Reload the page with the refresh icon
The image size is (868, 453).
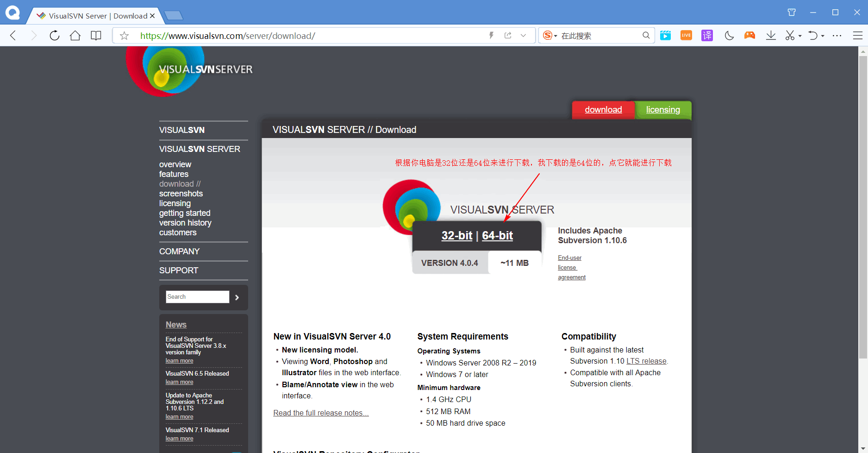click(55, 36)
